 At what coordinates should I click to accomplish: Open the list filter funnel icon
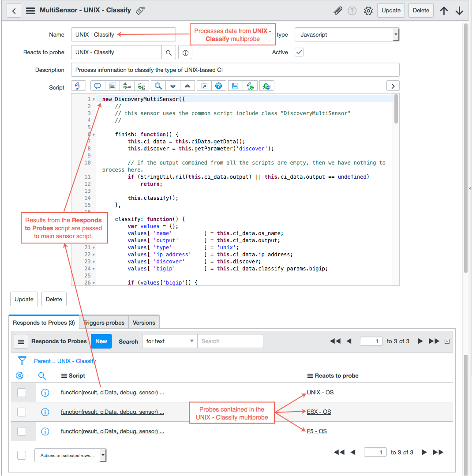(x=22, y=361)
